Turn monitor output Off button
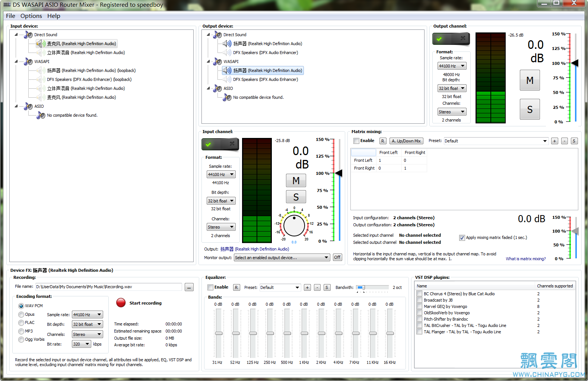The image size is (588, 381). pyautogui.click(x=337, y=257)
